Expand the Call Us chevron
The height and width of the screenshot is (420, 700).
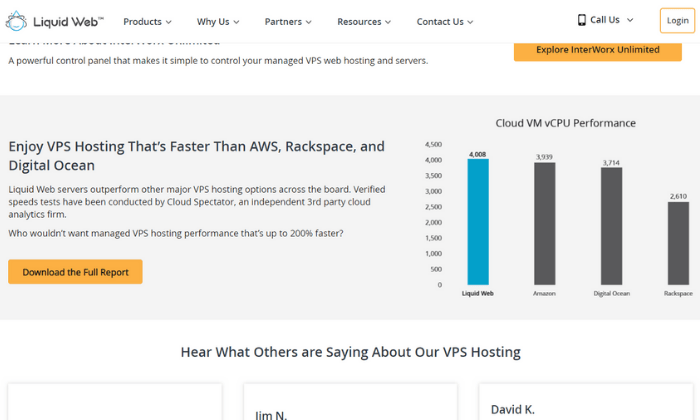click(x=630, y=20)
